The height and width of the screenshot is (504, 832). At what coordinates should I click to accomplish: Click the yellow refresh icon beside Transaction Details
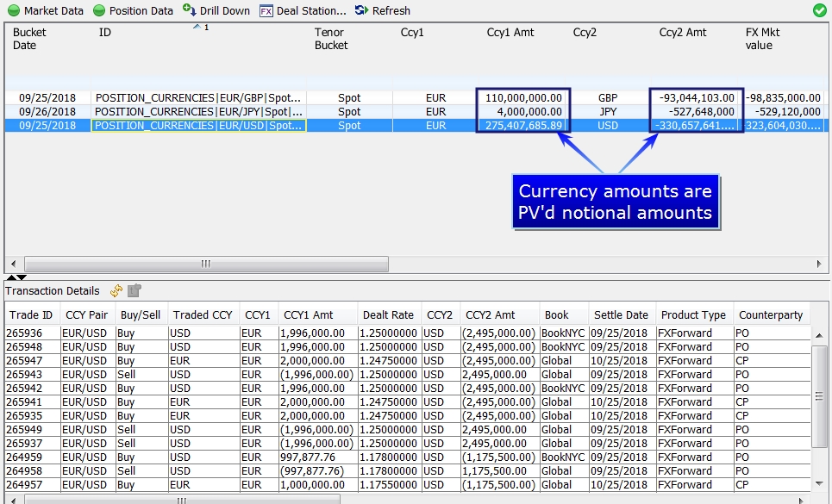pos(116,290)
